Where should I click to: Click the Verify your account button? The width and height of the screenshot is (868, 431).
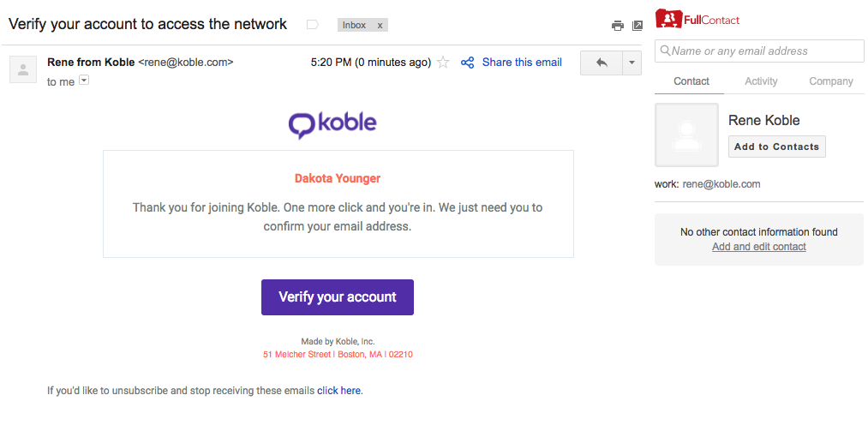tap(337, 297)
